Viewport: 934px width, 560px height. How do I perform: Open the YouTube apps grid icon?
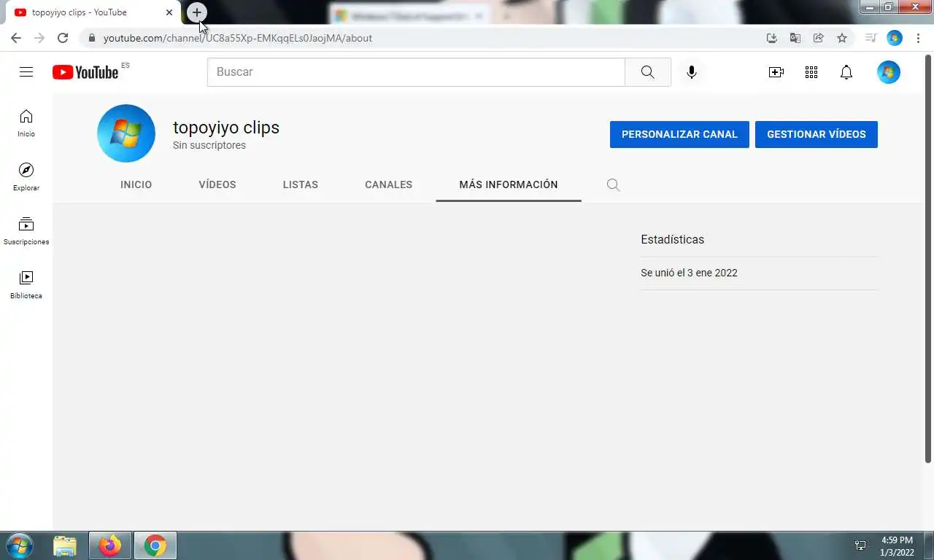(x=811, y=72)
